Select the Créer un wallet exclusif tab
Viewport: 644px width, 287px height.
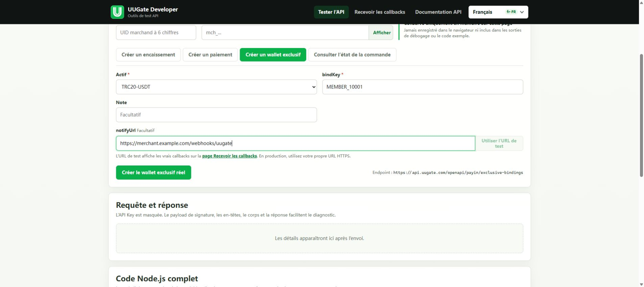(x=273, y=55)
